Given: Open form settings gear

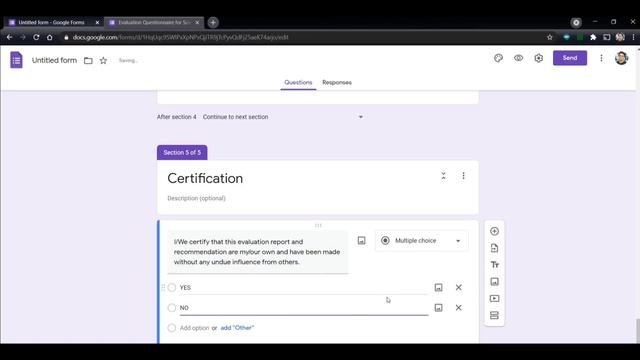Looking at the screenshot, I should [539, 58].
